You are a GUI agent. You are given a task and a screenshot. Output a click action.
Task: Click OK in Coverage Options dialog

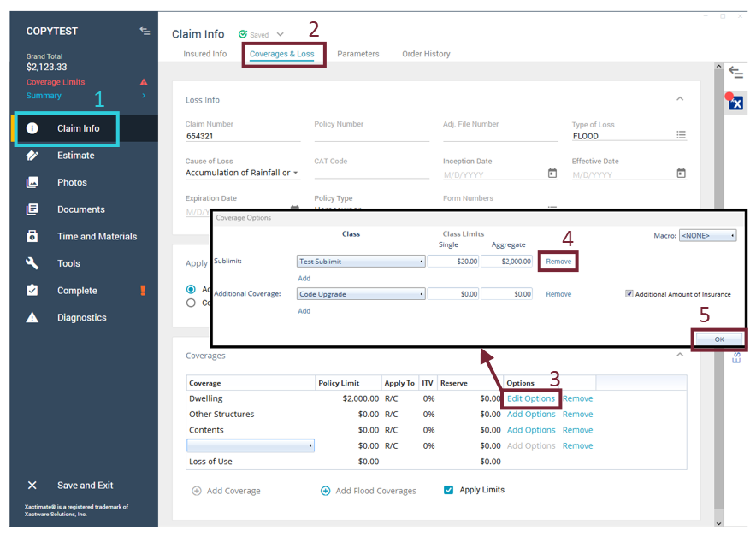(x=719, y=339)
